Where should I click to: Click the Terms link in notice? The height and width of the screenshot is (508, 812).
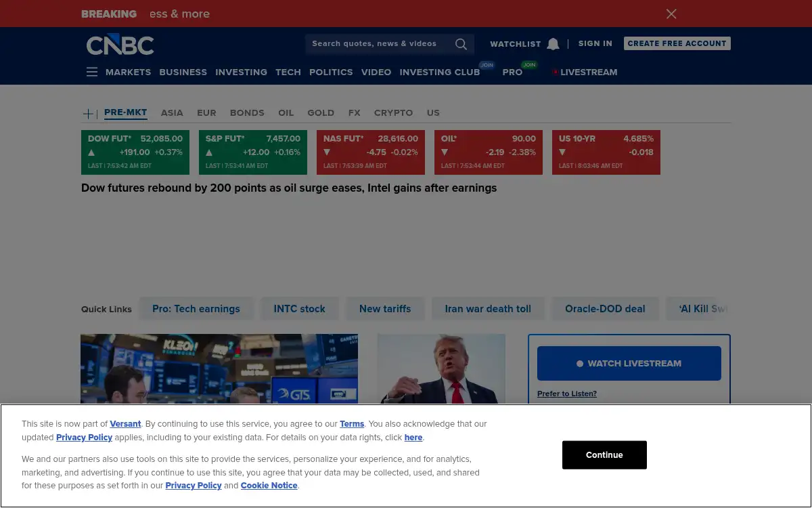coord(352,424)
